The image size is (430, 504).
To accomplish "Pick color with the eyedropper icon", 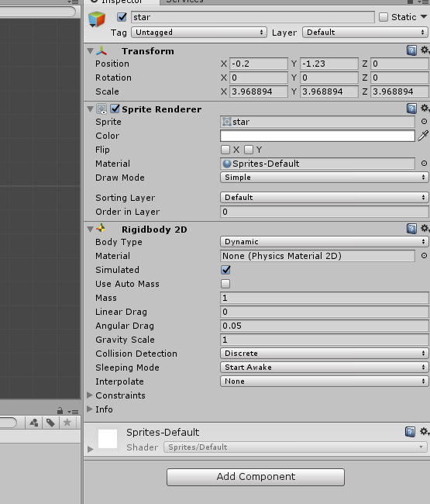I will 423,136.
